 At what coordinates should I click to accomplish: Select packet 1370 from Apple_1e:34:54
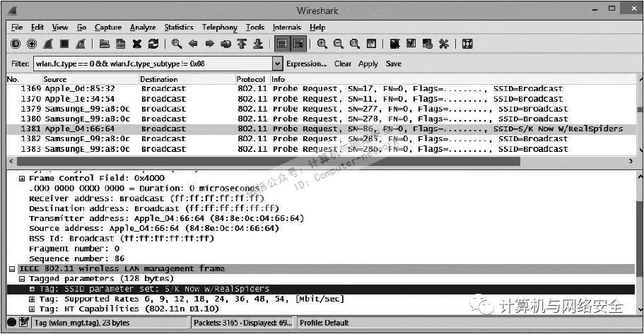321,99
